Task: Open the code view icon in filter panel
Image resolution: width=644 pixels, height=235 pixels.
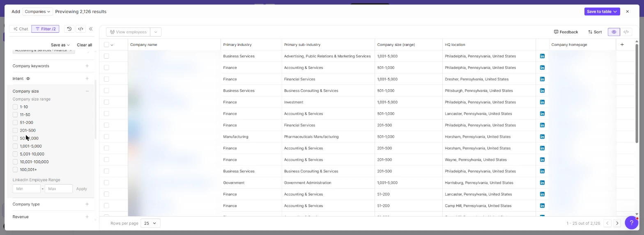Action: coord(80,29)
